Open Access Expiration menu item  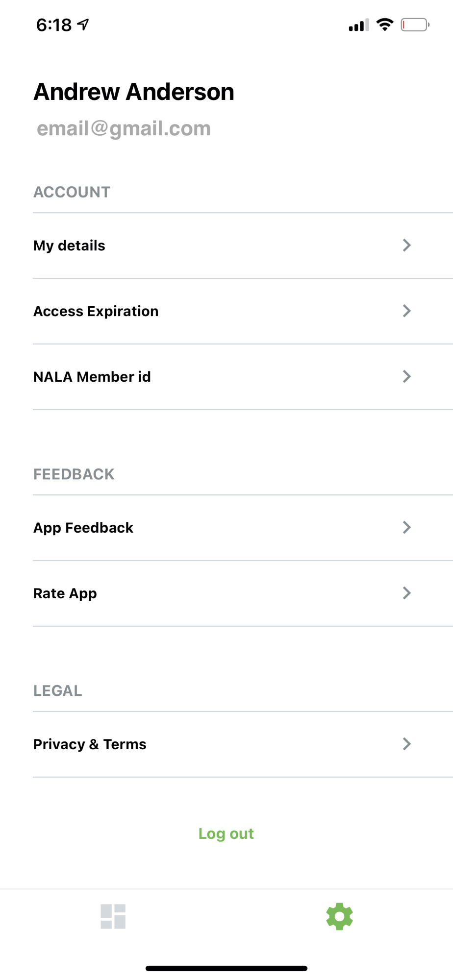pos(96,311)
